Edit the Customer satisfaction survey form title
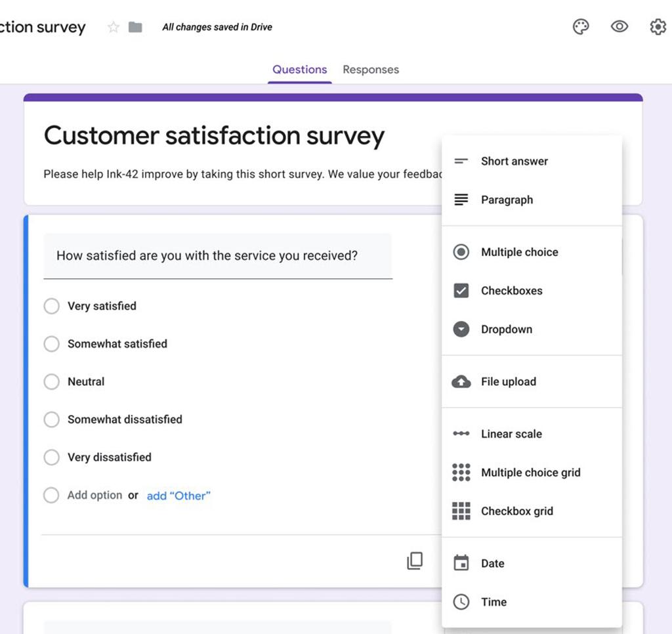 [214, 136]
